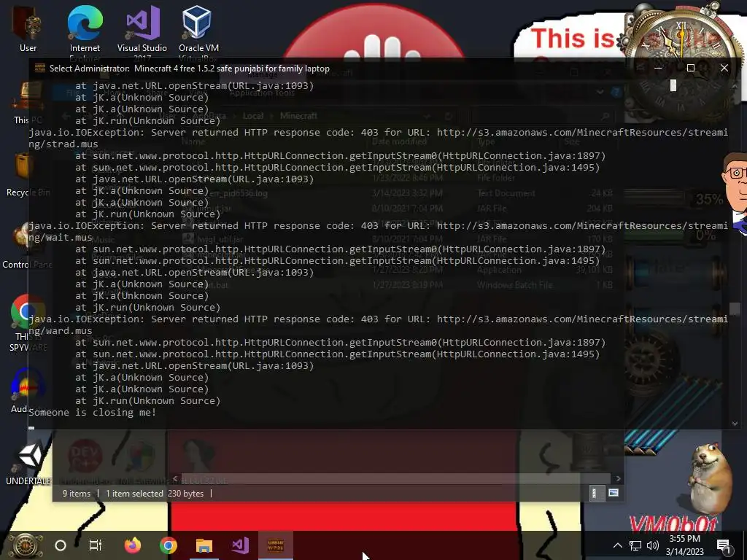
Task: Click the 'ng/strad.mus' console line
Action: (63, 144)
